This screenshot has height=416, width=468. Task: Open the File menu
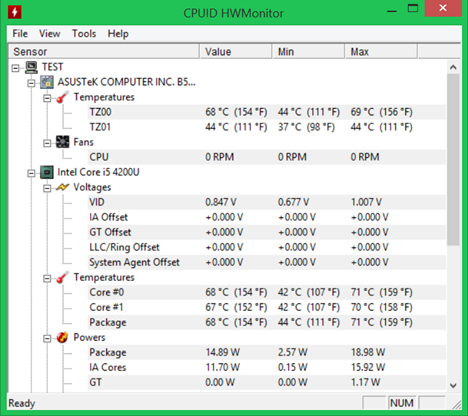(20, 34)
